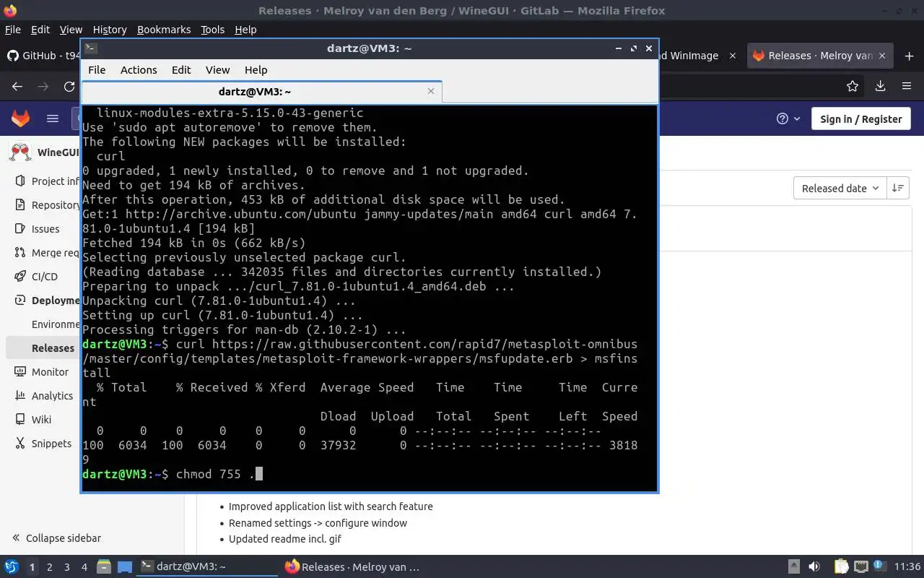Click the show desktop taskbar icon
The height and width of the screenshot is (578, 924).
125,567
